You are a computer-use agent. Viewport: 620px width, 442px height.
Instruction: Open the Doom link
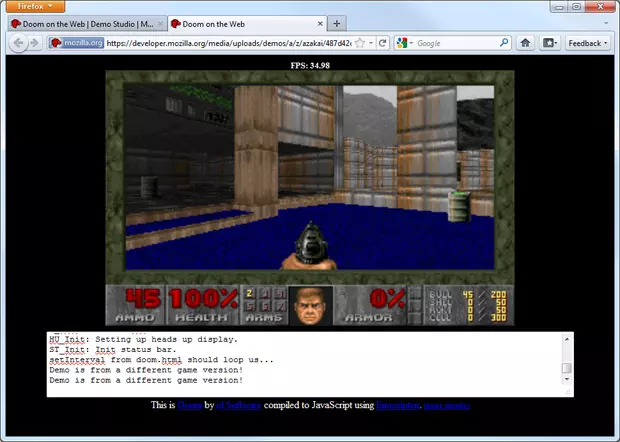click(x=190, y=405)
